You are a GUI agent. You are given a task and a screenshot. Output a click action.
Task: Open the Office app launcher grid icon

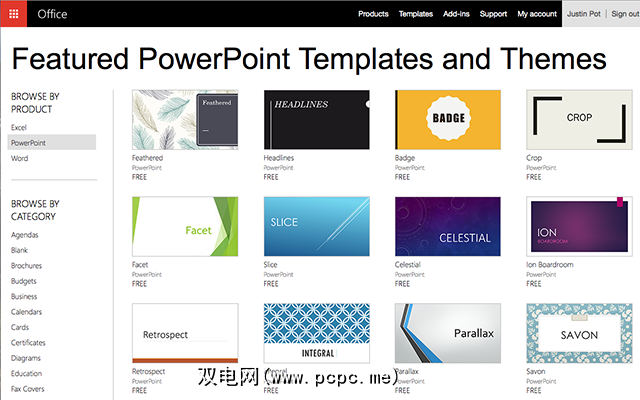13,14
